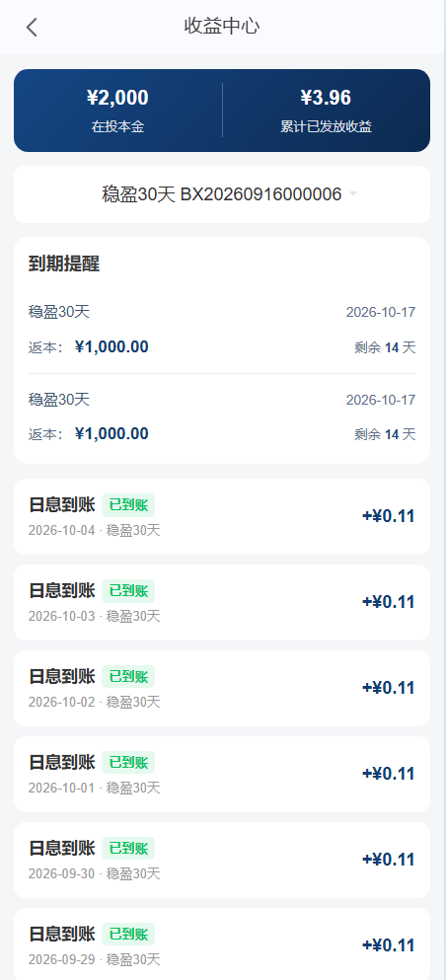Open the 日息到账 record dated 2026-10-01
Screen dimensions: 446x980
[222, 774]
